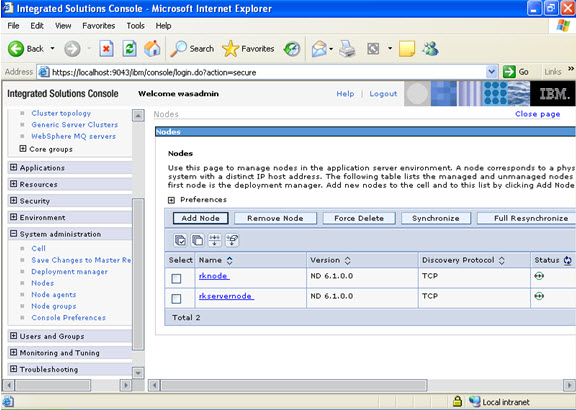
Task: Click the Remove Node button
Action: tap(275, 218)
